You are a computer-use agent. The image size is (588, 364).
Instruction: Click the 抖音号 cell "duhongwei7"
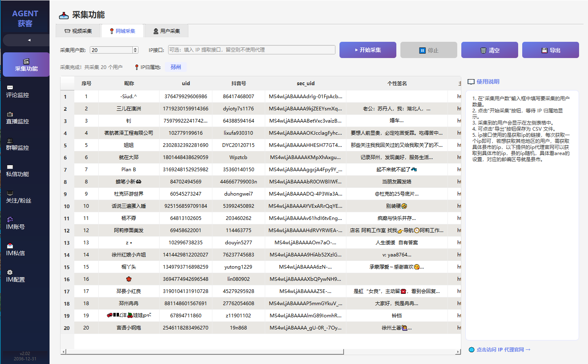[x=238, y=194]
